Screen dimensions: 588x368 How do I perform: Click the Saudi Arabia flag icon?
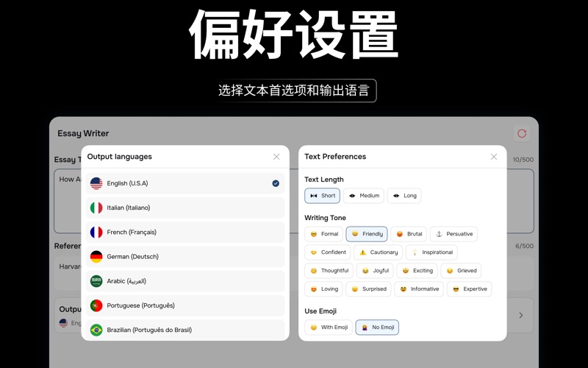coord(96,281)
